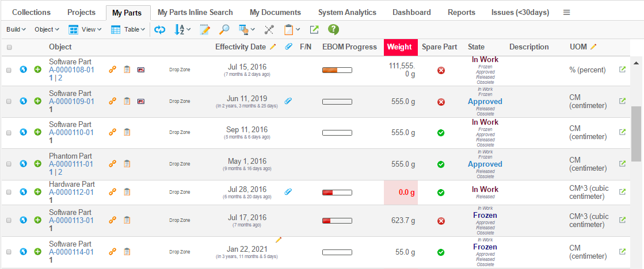Click the magnifying glass search icon

tap(224, 29)
